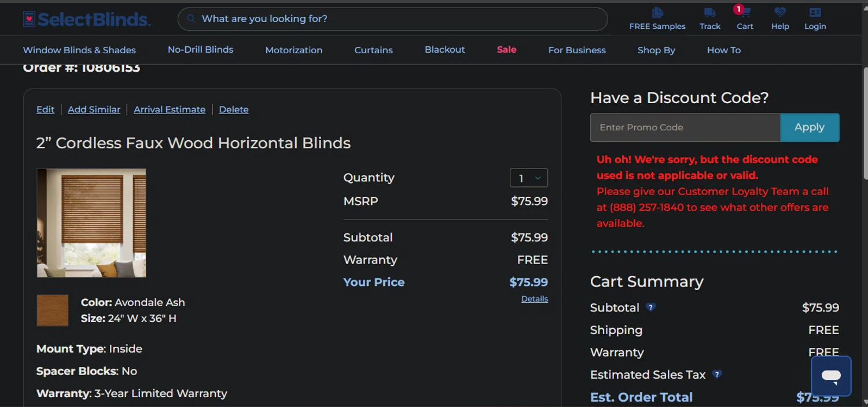
Task: Expand the Quantity dropdown
Action: 528,178
